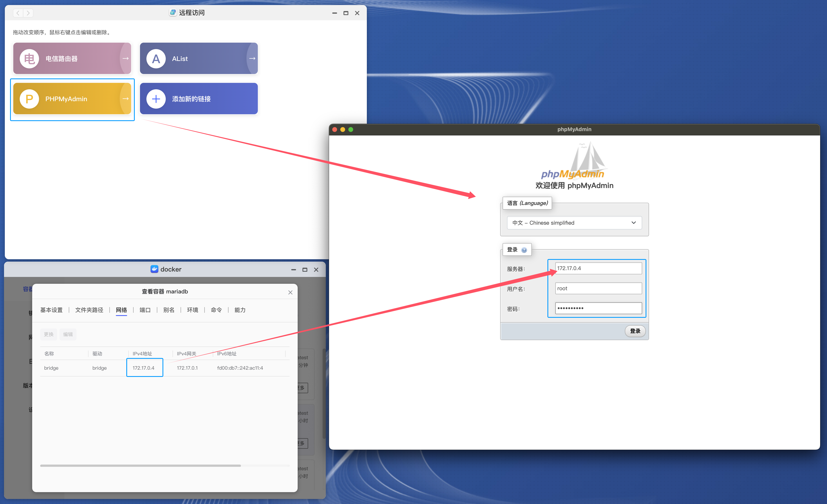This screenshot has height=504, width=827.
Task: Open 电信路由器 via its arrow
Action: click(125, 58)
